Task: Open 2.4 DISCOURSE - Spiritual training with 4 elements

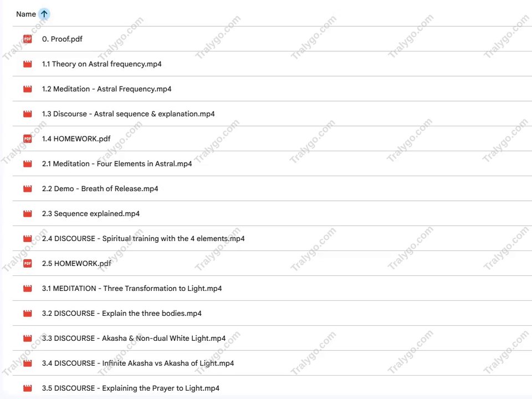Action: (143, 238)
